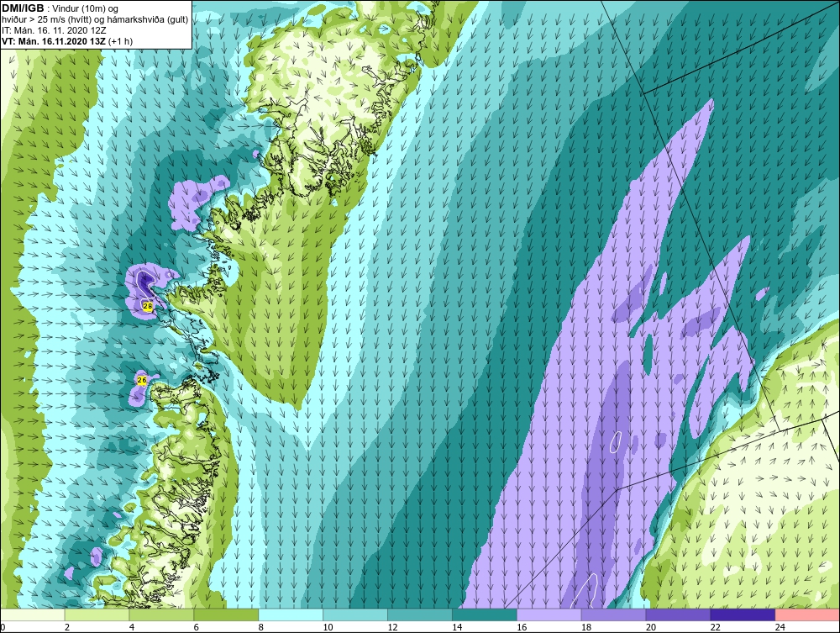Image resolution: width=840 pixels, height=633 pixels.
Task: Click the yellow 26 max gust label
Action: point(142,380)
